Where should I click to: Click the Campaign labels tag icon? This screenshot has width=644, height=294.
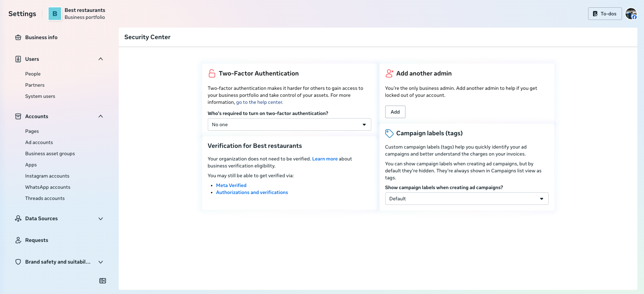389,133
